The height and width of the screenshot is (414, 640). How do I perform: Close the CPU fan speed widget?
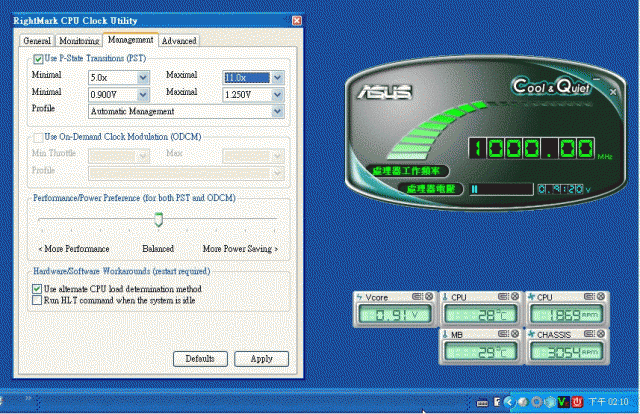601,296
